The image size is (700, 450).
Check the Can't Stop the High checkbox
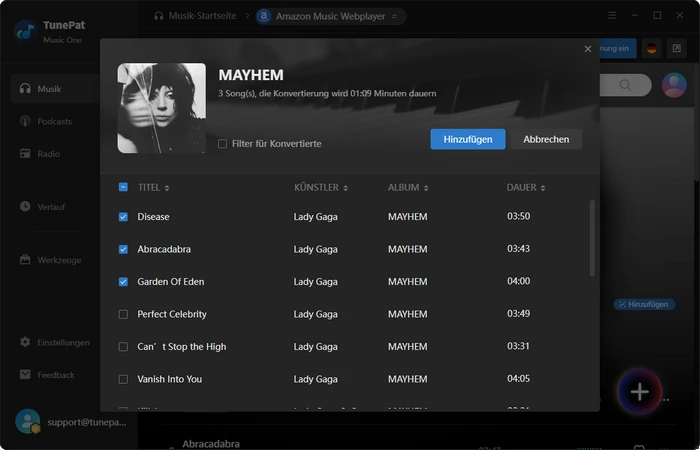point(123,347)
